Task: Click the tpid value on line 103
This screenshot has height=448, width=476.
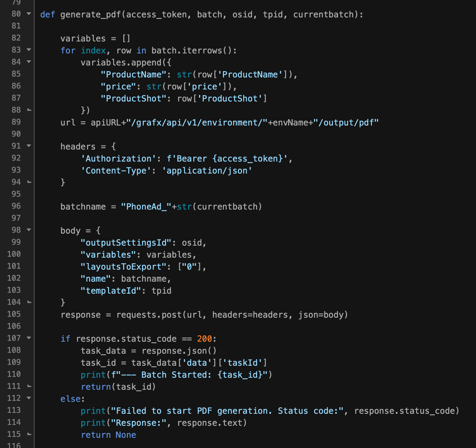Action: 161,291
